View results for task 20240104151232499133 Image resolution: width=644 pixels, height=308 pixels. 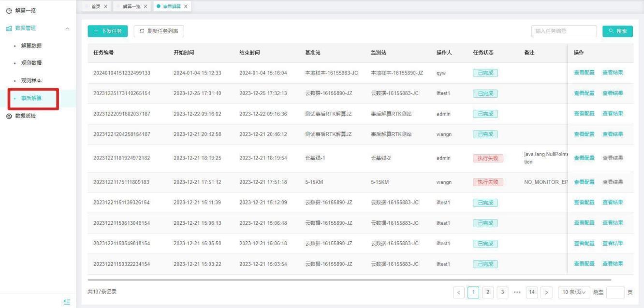(x=612, y=73)
